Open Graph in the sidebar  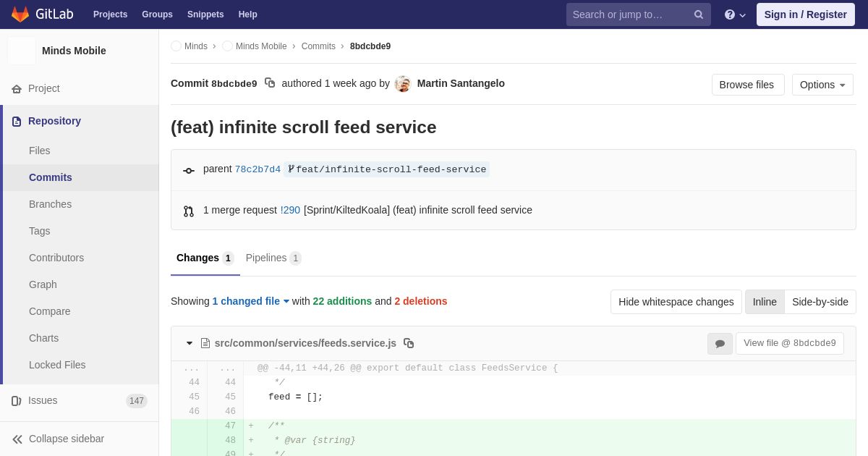[81, 284]
